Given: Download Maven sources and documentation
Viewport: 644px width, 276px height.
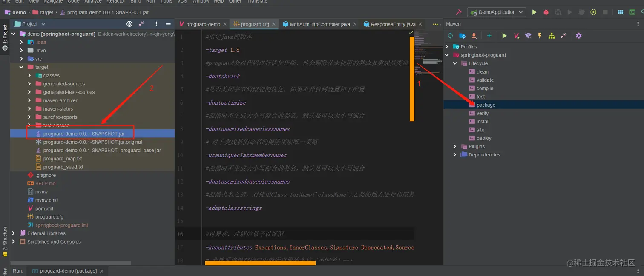Looking at the screenshot, I should [474, 36].
